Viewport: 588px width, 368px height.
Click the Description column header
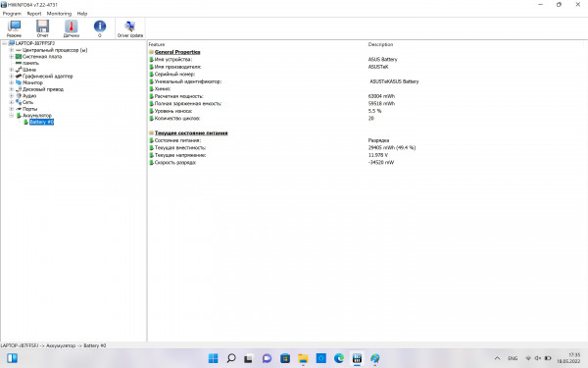[x=380, y=44]
